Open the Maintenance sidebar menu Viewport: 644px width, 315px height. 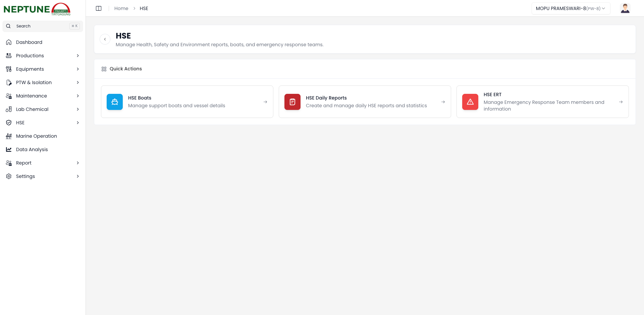[x=32, y=96]
